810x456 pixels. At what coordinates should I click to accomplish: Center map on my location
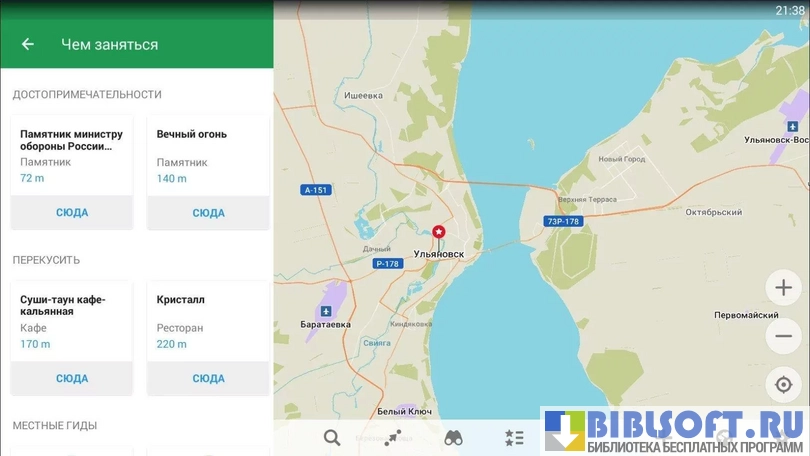click(x=783, y=385)
